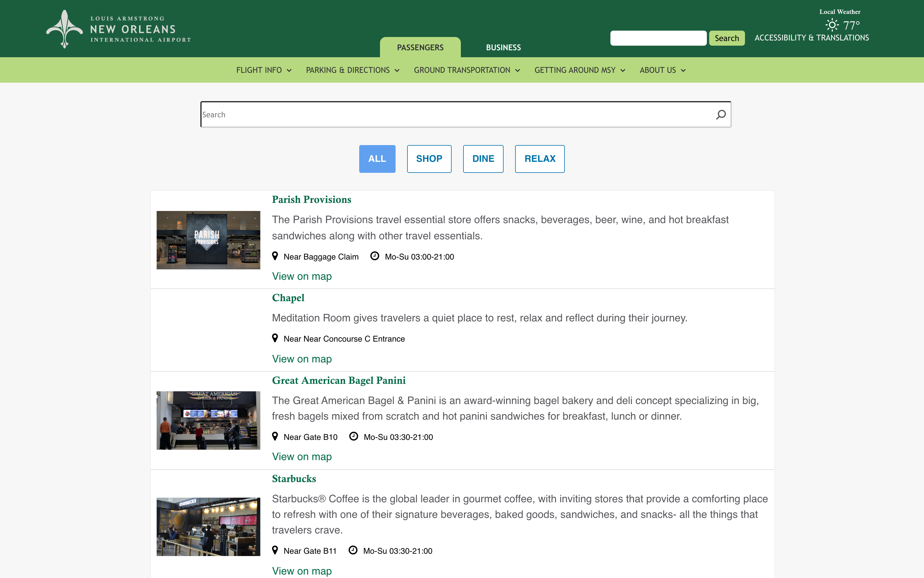Select the ALL filter

pyautogui.click(x=377, y=159)
